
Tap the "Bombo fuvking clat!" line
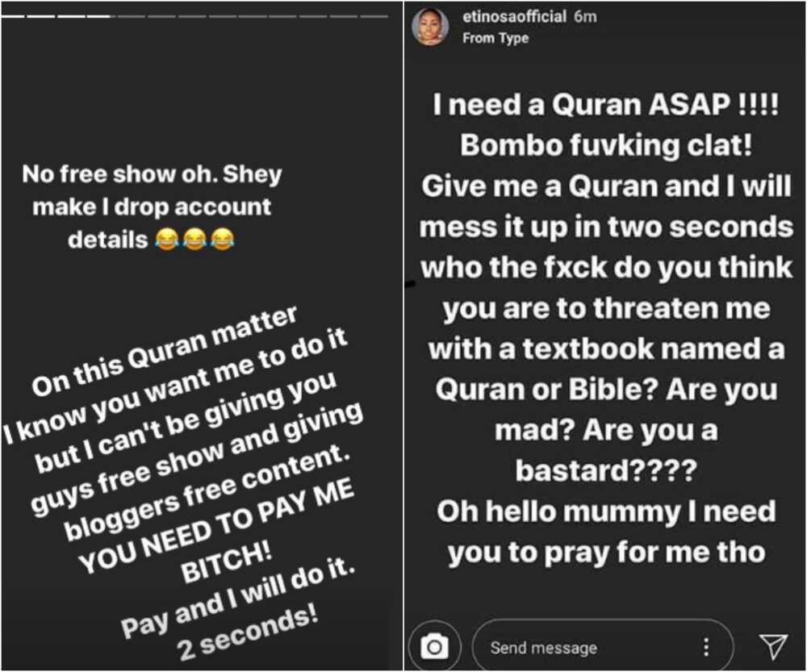(606, 145)
